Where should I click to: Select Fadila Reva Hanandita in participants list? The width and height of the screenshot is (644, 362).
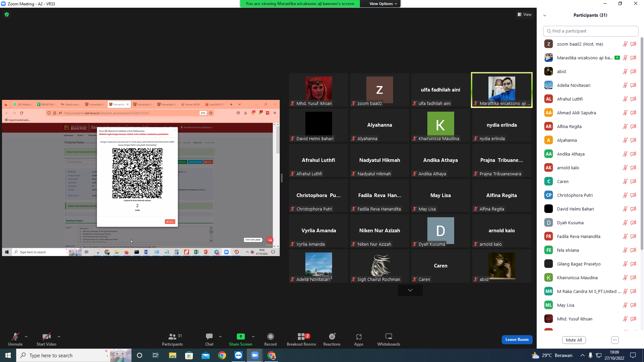pos(591,236)
